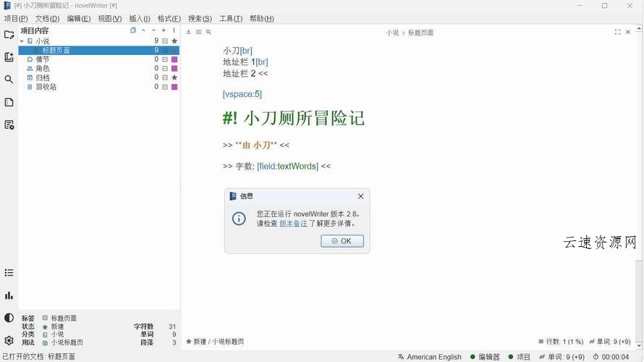Image resolution: width=644 pixels, height=362 pixels.
Task: Click the active-status box on the 回收站 row
Action: point(165,87)
